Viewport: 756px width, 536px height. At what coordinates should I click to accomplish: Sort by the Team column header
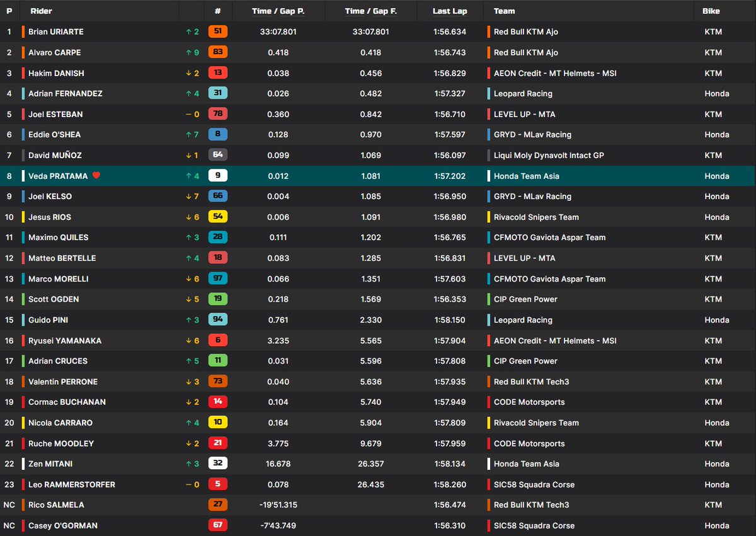click(504, 11)
